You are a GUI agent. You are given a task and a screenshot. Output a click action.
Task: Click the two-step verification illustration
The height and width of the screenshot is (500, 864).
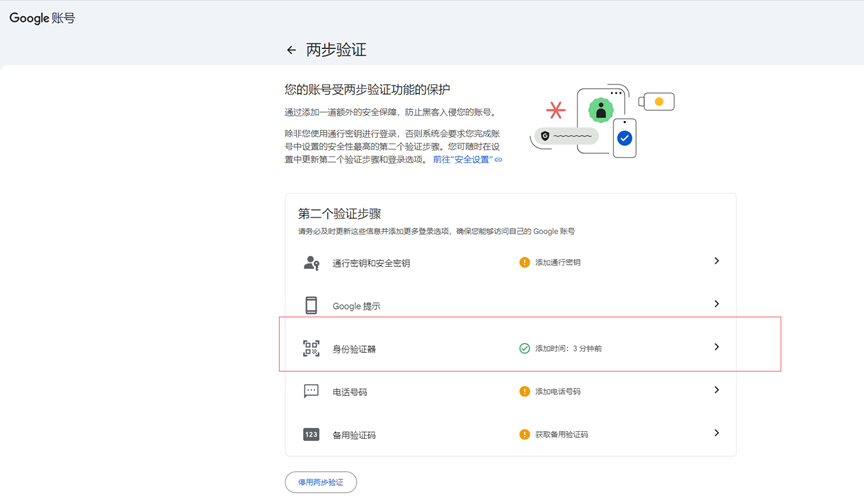(602, 121)
